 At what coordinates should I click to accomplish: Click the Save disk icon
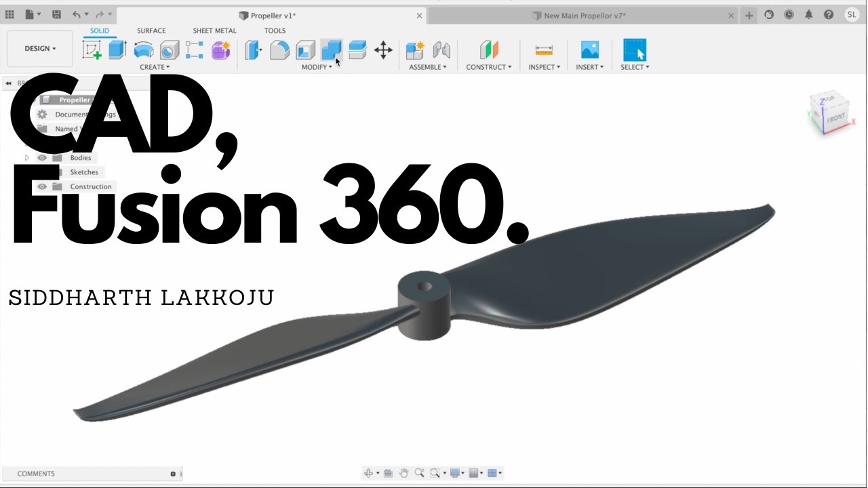(56, 14)
